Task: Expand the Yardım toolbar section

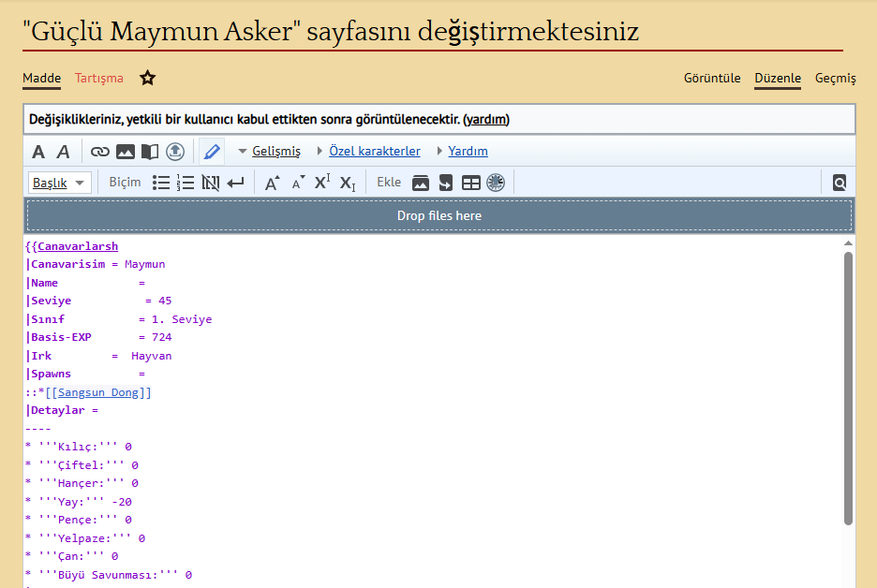Action: click(x=467, y=152)
